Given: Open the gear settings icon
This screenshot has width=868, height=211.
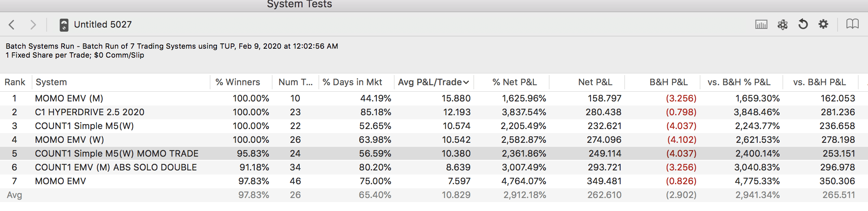Looking at the screenshot, I should coord(823,24).
